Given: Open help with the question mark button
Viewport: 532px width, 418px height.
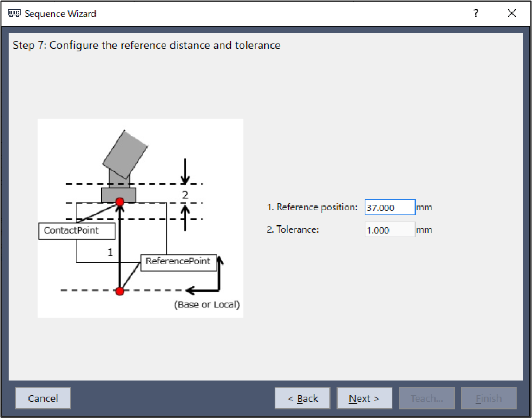Looking at the screenshot, I should tap(476, 13).
